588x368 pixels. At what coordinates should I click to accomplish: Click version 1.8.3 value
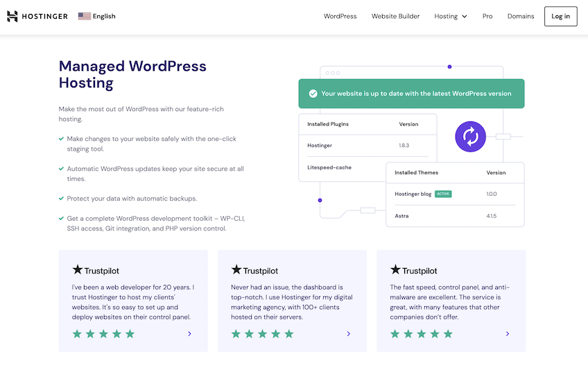click(404, 145)
